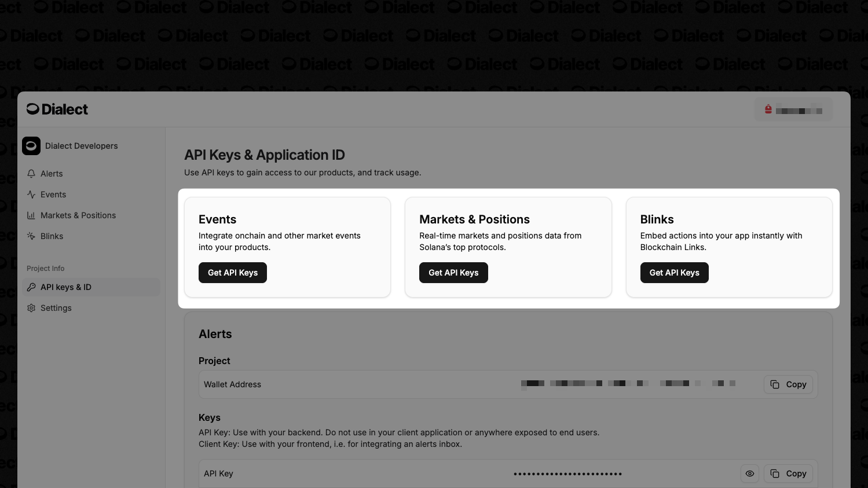Click the API Keys & Application ID title
868x488 pixels.
265,155
